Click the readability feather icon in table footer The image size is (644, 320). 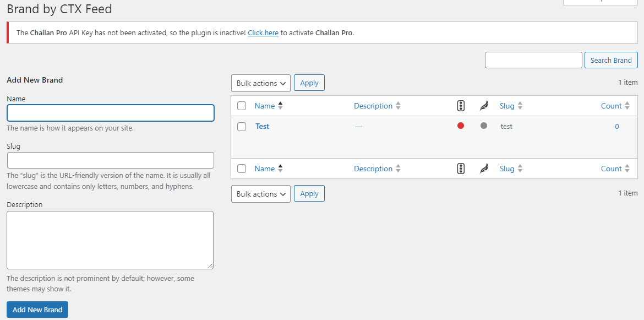(484, 169)
